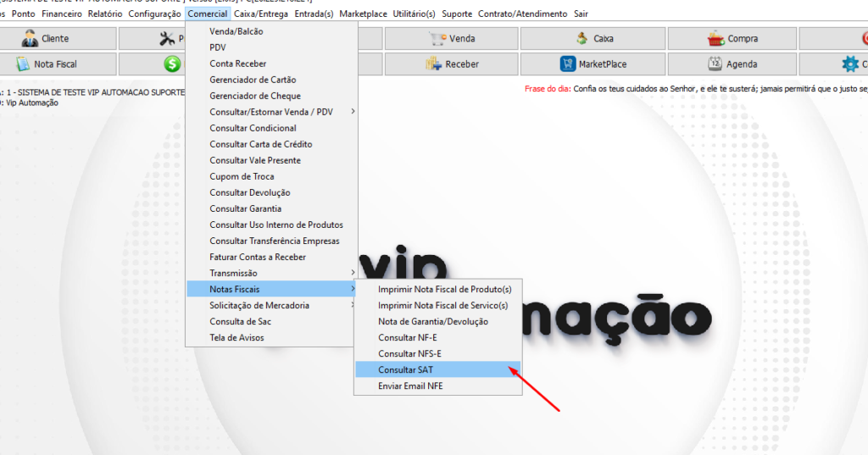This screenshot has width=868, height=455.
Task: Open the Venda toolbar button
Action: pyautogui.click(x=451, y=38)
